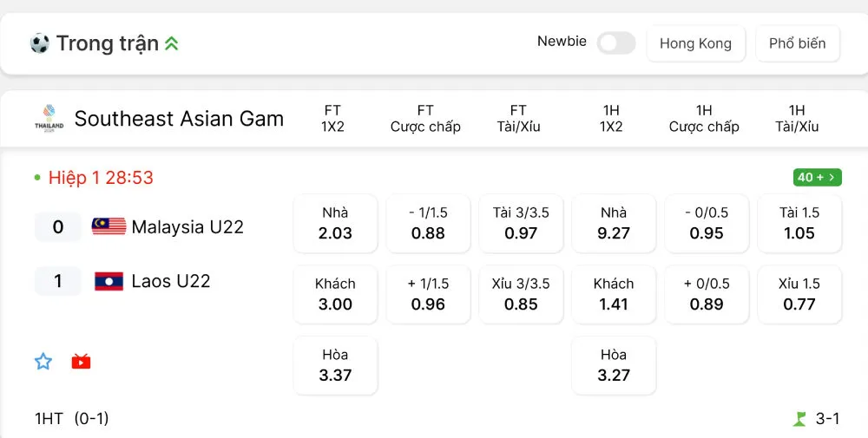Click the Laos flag icon

tap(108, 281)
